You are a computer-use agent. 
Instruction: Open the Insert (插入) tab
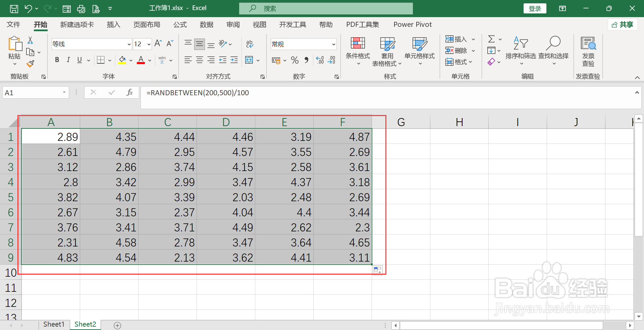coord(113,24)
